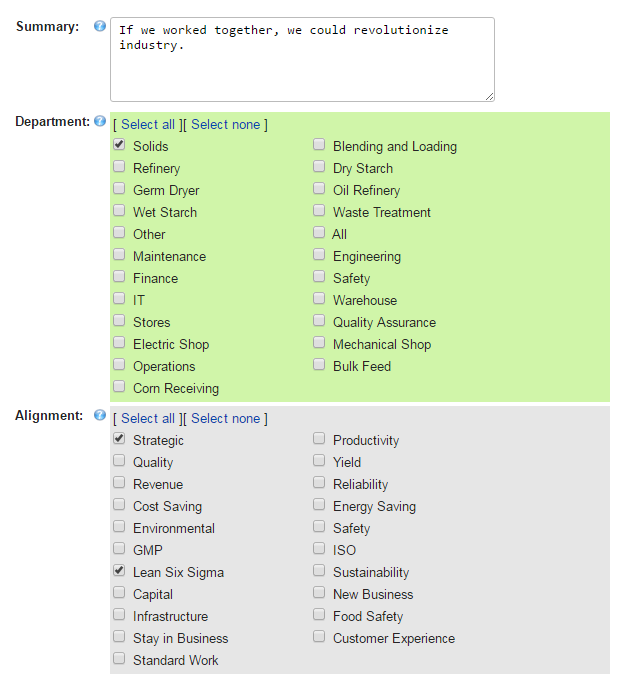
Task: Enable the Sustainability alignment checkbox
Action: [x=319, y=571]
